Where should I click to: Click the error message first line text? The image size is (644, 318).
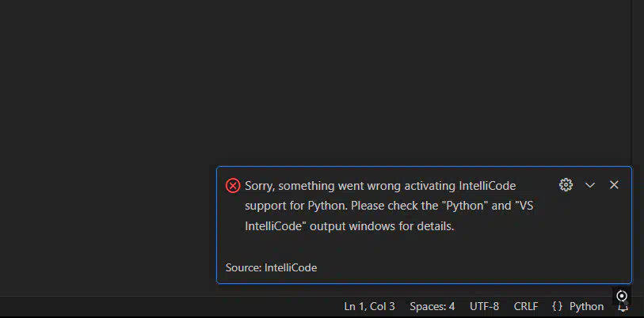click(380, 186)
